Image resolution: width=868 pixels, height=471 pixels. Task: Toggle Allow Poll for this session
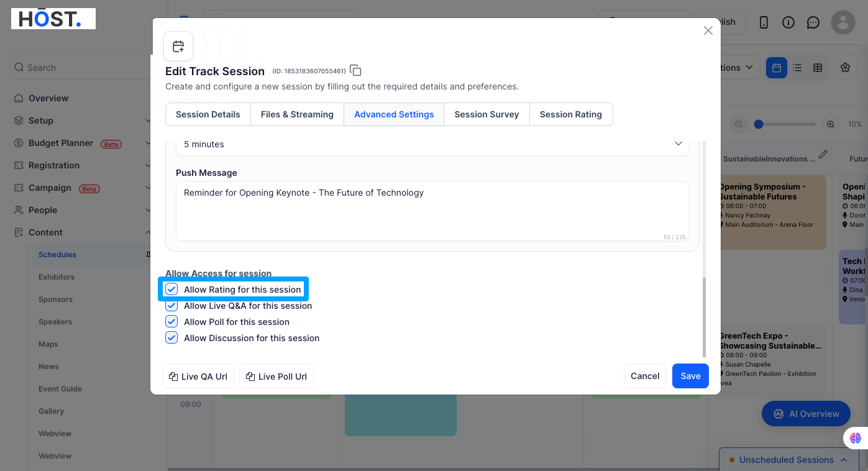pyautogui.click(x=171, y=322)
